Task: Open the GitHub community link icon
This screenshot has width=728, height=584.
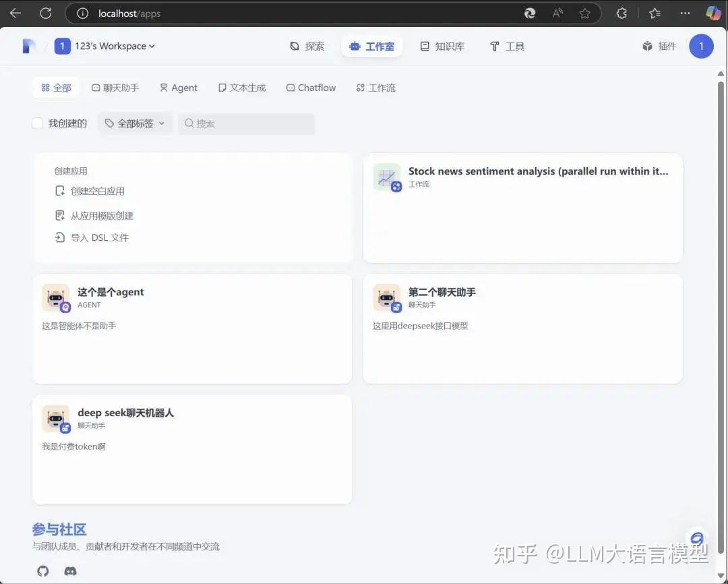Action: point(42,571)
